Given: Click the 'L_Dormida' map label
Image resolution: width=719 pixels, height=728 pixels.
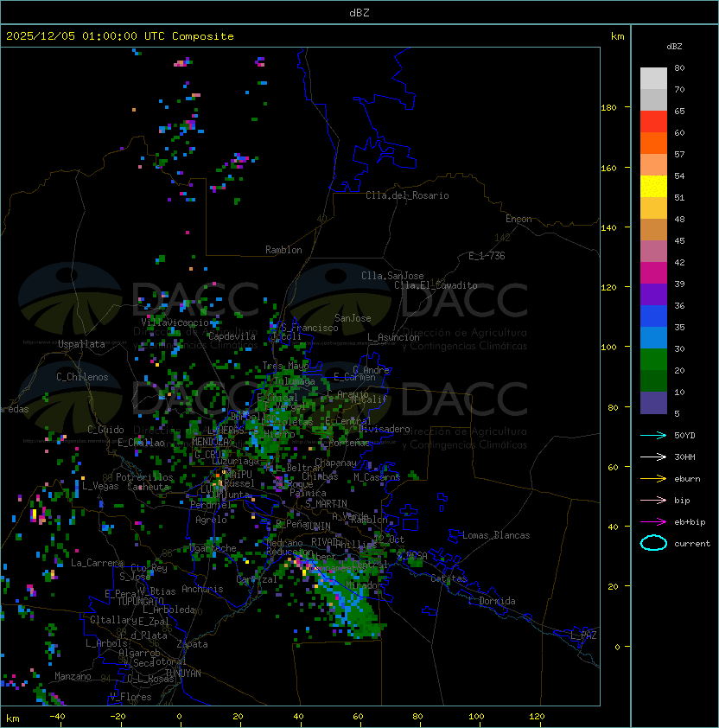Looking at the screenshot, I should (x=492, y=601).
